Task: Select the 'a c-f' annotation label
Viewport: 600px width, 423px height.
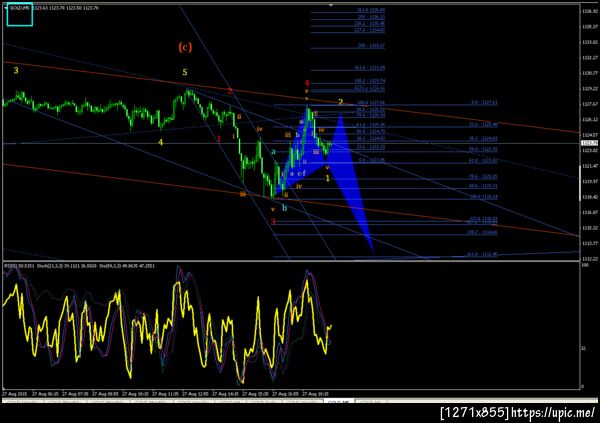Action: (x=298, y=173)
